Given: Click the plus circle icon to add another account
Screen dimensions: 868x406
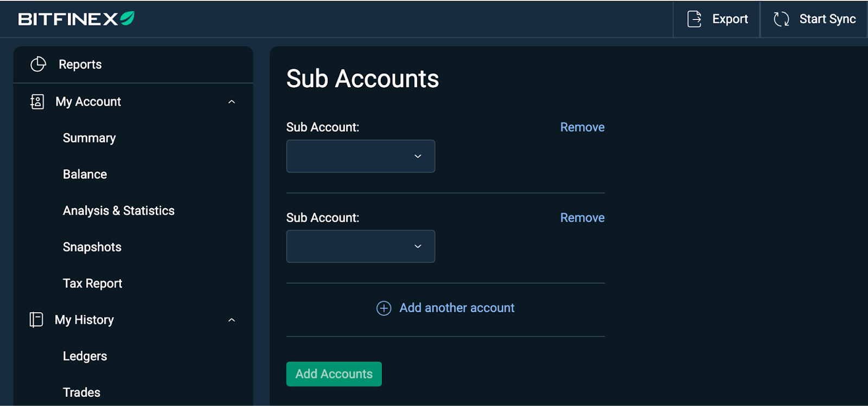Looking at the screenshot, I should 384,308.
